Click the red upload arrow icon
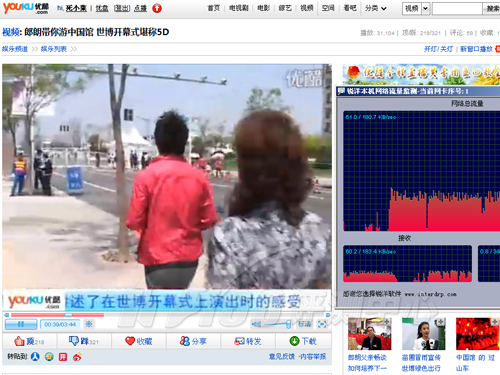Screen dimensions: 500x375 [x=157, y=8]
